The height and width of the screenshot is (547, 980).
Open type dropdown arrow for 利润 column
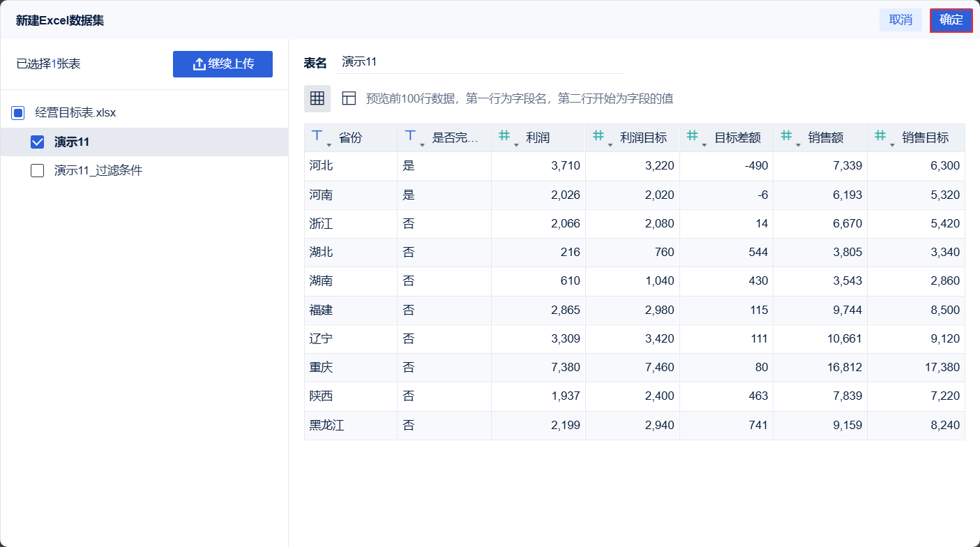tap(516, 144)
